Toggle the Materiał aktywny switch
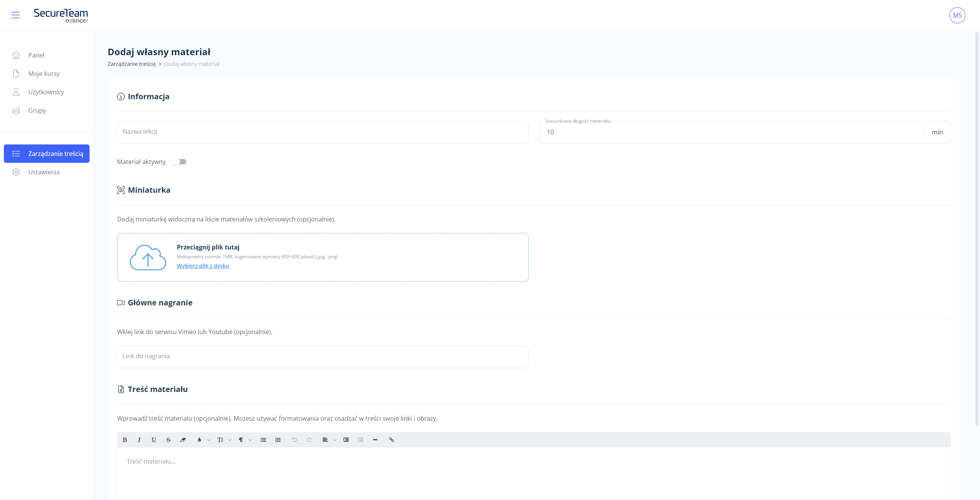This screenshot has width=980, height=500. [x=180, y=162]
